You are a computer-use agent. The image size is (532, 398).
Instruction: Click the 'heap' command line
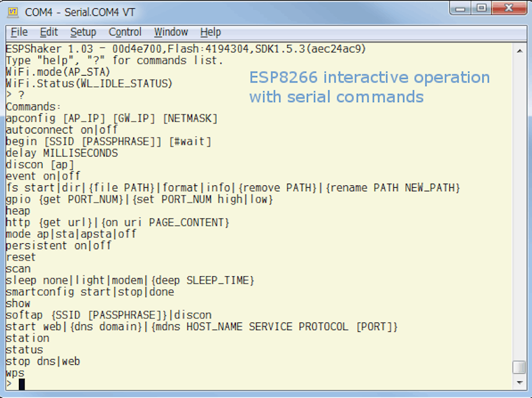tap(18, 211)
